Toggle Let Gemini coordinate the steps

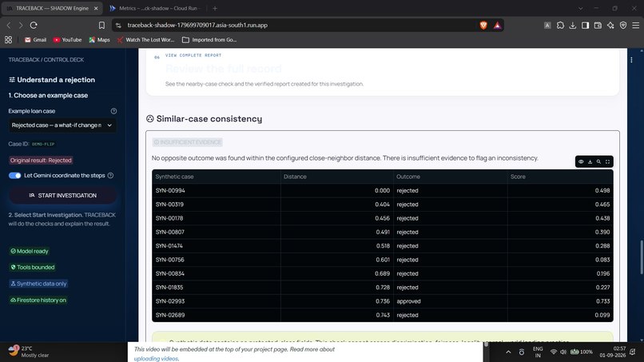(x=15, y=176)
